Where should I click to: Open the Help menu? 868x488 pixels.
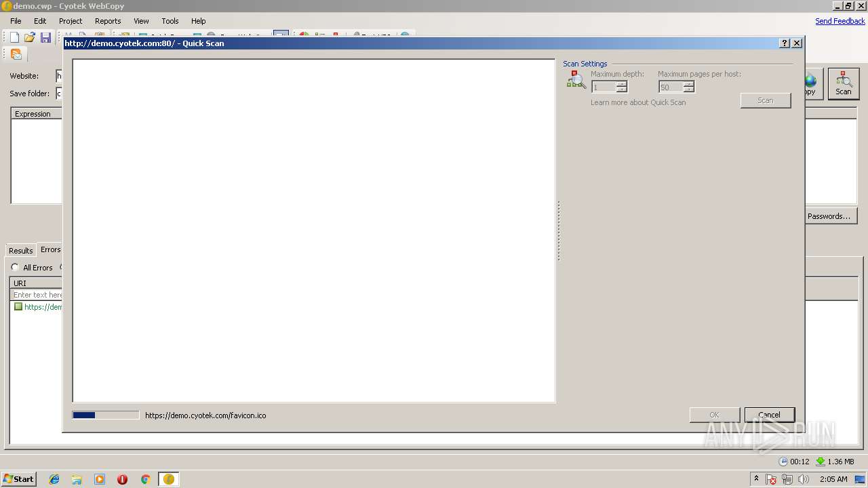click(198, 21)
